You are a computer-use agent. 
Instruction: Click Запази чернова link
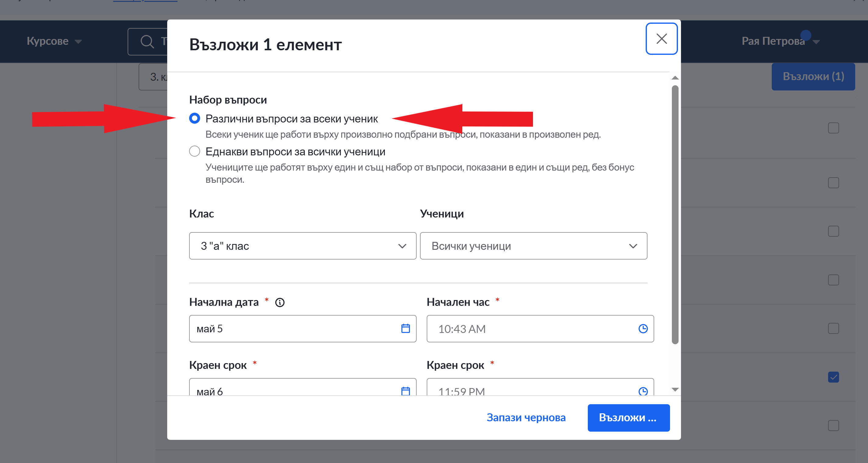(x=526, y=417)
